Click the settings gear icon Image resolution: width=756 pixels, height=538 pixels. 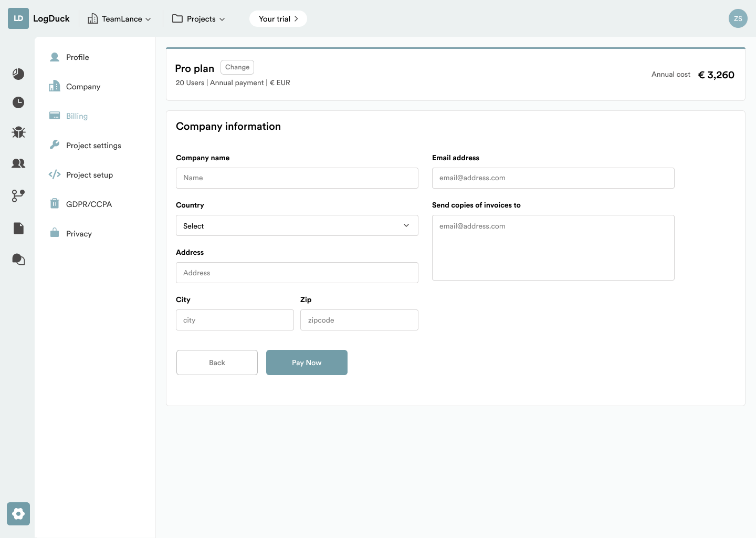point(18,514)
